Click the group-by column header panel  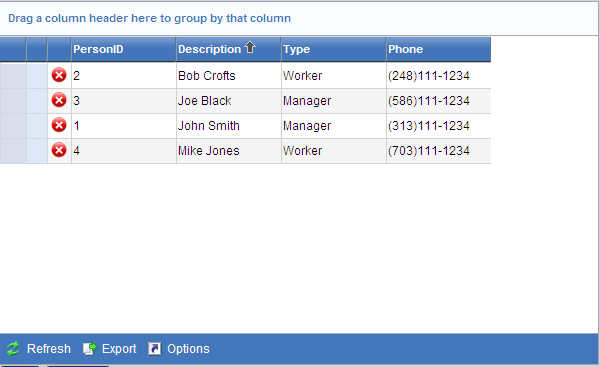[299, 18]
